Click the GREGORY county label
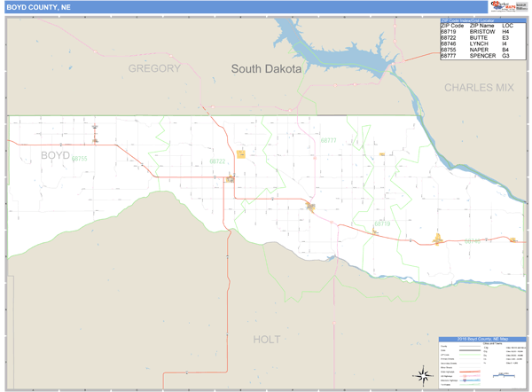This screenshot has width=532, height=392. (154, 68)
